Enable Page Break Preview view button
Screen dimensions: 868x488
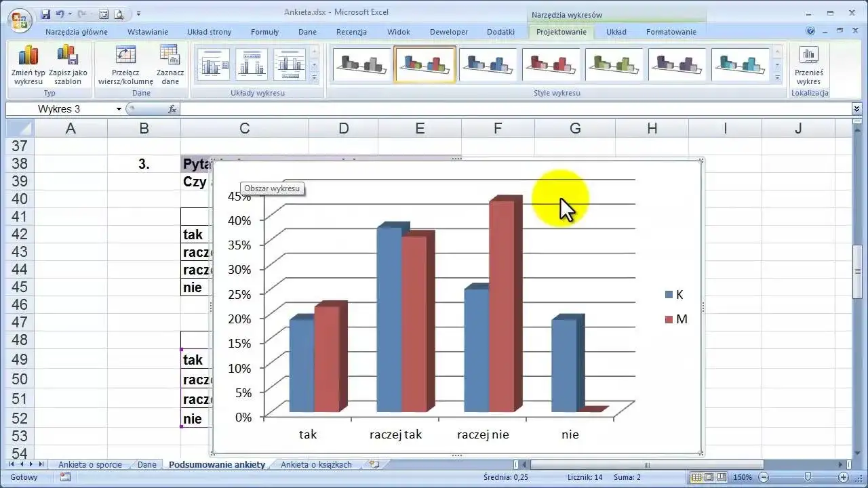click(x=721, y=477)
